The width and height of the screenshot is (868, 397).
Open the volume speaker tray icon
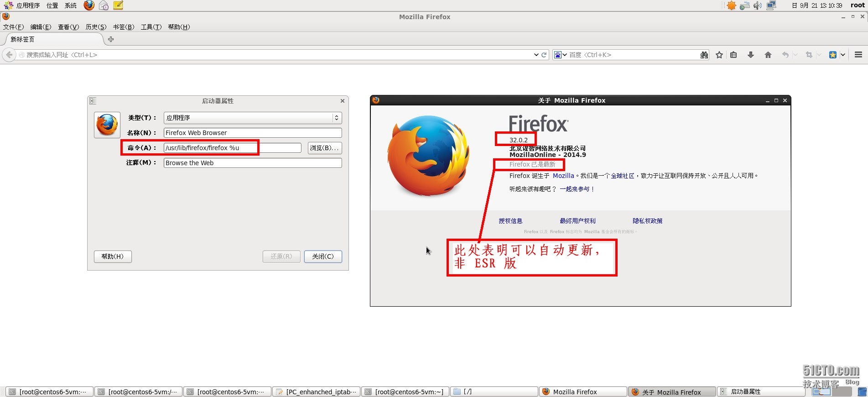[758, 5]
